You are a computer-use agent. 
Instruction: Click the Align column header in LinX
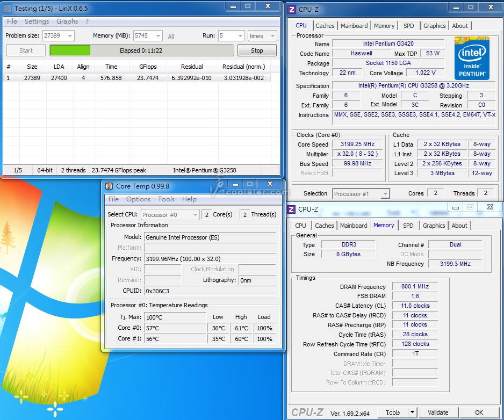[x=83, y=67]
